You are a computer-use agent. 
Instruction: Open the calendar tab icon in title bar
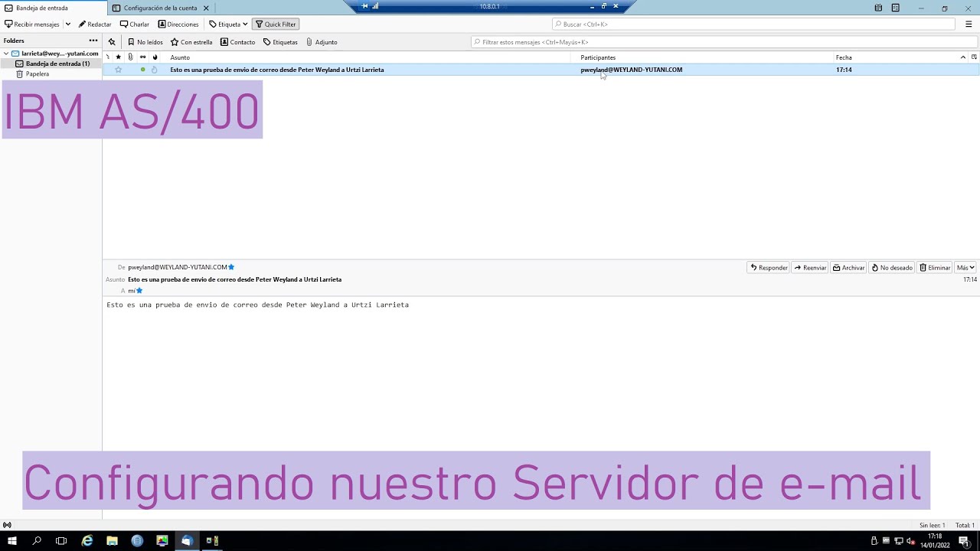tap(878, 8)
